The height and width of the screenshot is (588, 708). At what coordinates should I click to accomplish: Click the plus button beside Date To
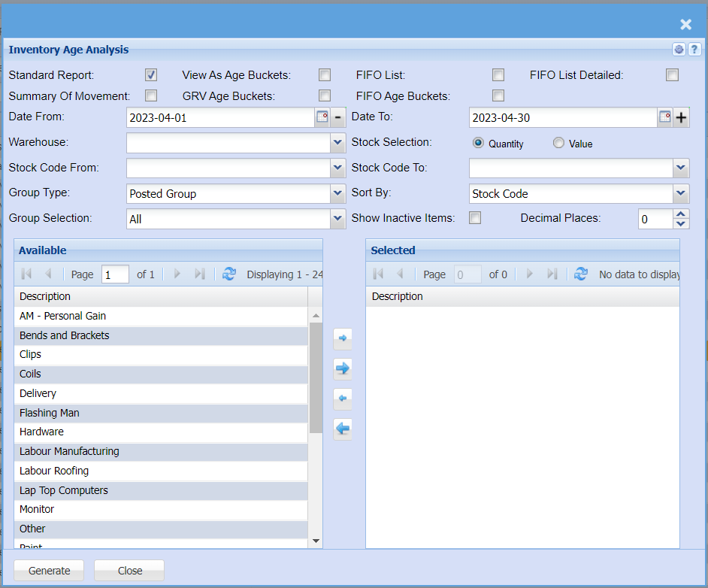(x=681, y=117)
